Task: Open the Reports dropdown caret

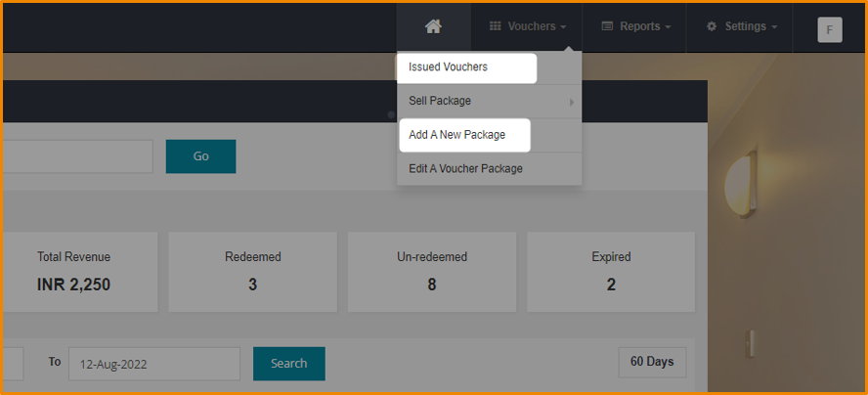Action: [x=668, y=27]
